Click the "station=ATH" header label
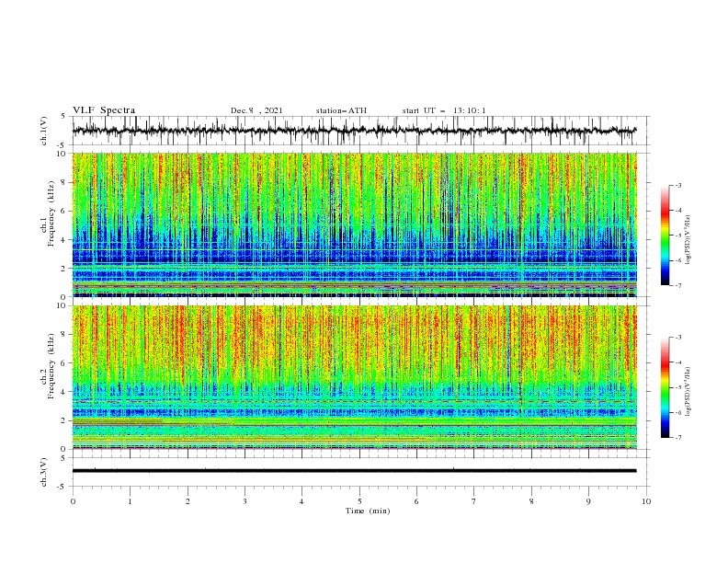The height and width of the screenshot is (563, 728). click(341, 110)
